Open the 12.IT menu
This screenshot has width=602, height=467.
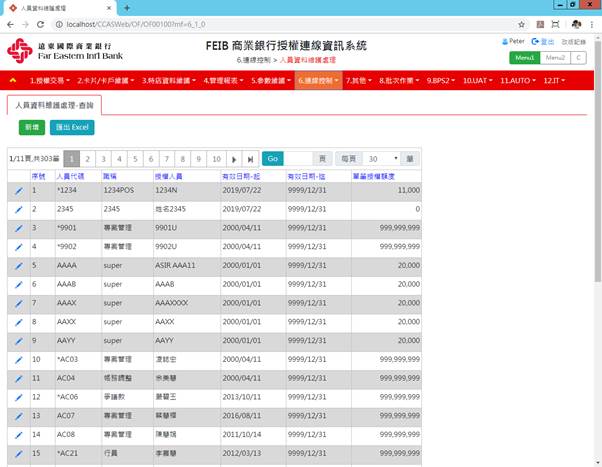tap(554, 81)
